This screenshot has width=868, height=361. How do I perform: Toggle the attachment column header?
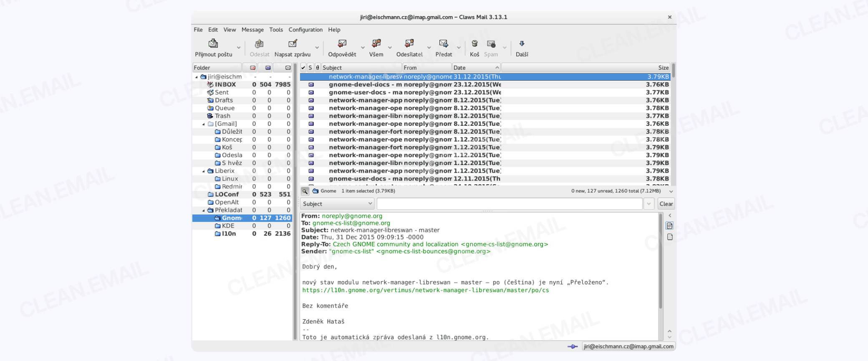[318, 68]
